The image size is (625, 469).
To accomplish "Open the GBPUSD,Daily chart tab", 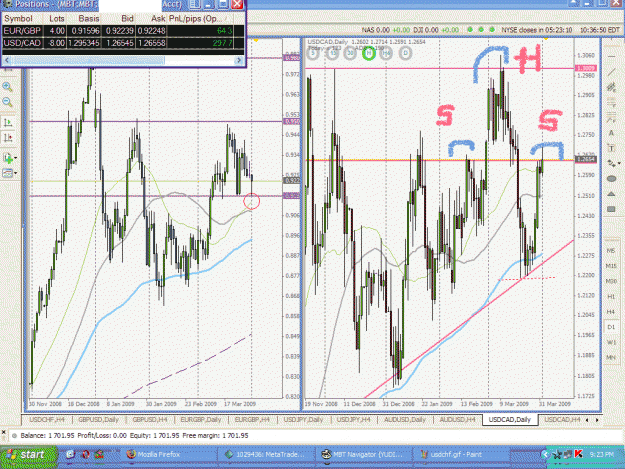I will 98,420.
